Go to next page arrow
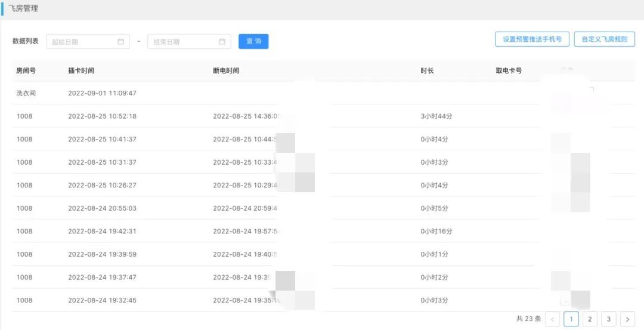 point(627,319)
